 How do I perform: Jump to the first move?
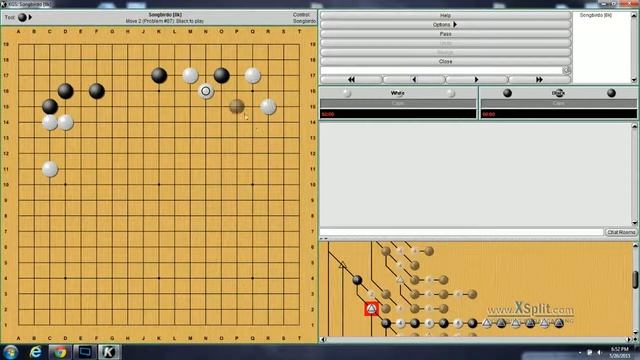point(351,80)
